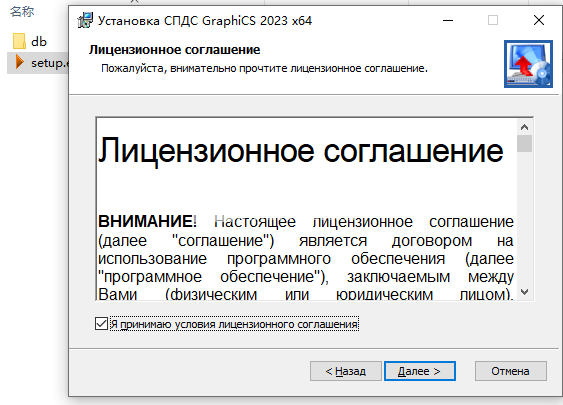This screenshot has height=405, width=563.
Task: Click the disabled maximize button
Action: pyautogui.click(x=493, y=20)
